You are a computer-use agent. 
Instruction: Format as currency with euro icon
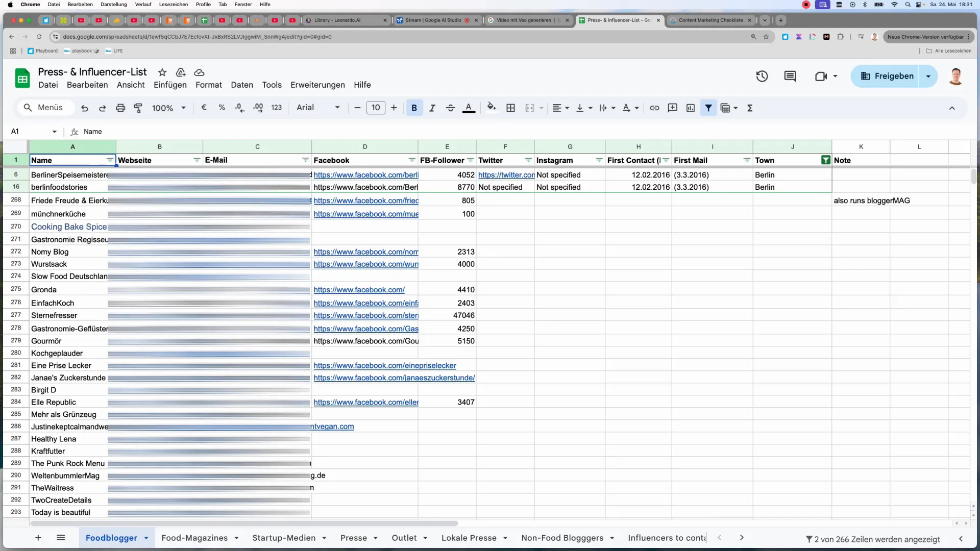pos(204,108)
